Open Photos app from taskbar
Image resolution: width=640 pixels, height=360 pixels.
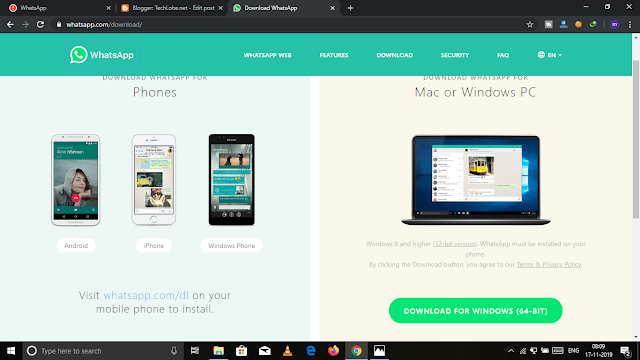[x=380, y=351]
